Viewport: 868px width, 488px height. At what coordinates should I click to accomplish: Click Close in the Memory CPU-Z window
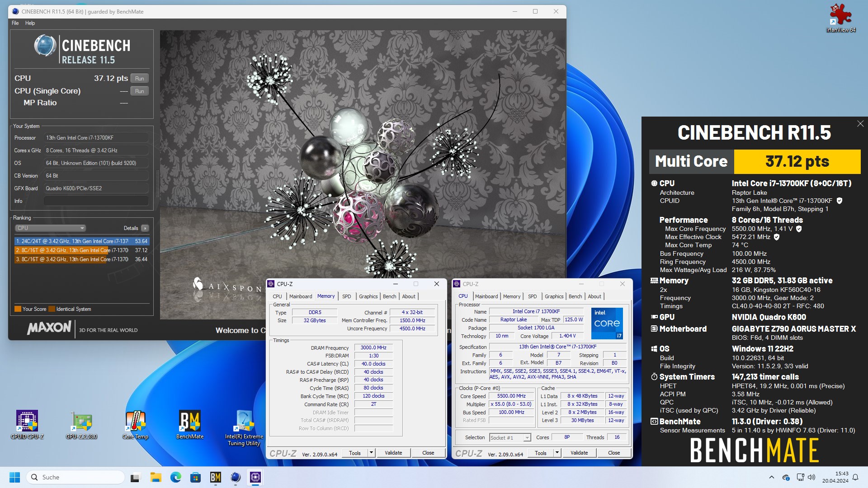tap(428, 453)
